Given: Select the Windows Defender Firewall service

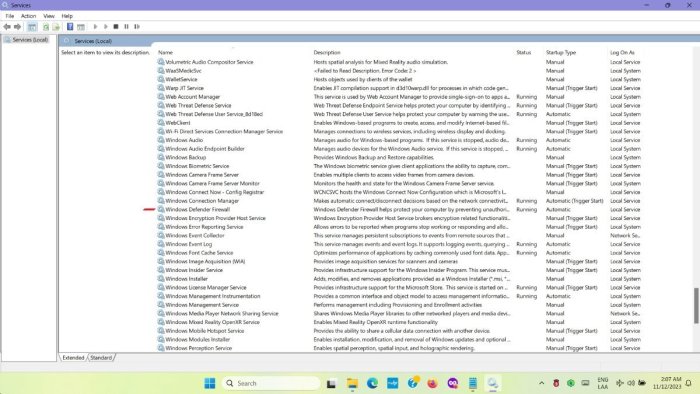Looking at the screenshot, I should click(x=197, y=209).
